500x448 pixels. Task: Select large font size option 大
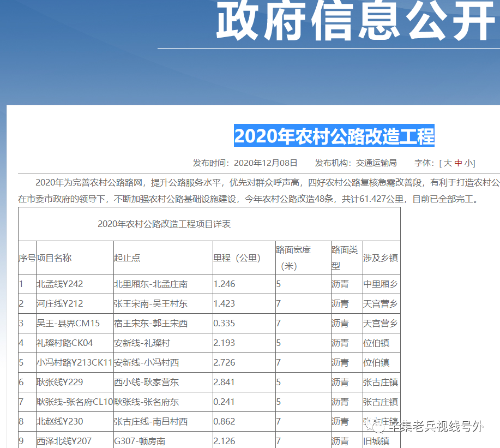point(448,163)
